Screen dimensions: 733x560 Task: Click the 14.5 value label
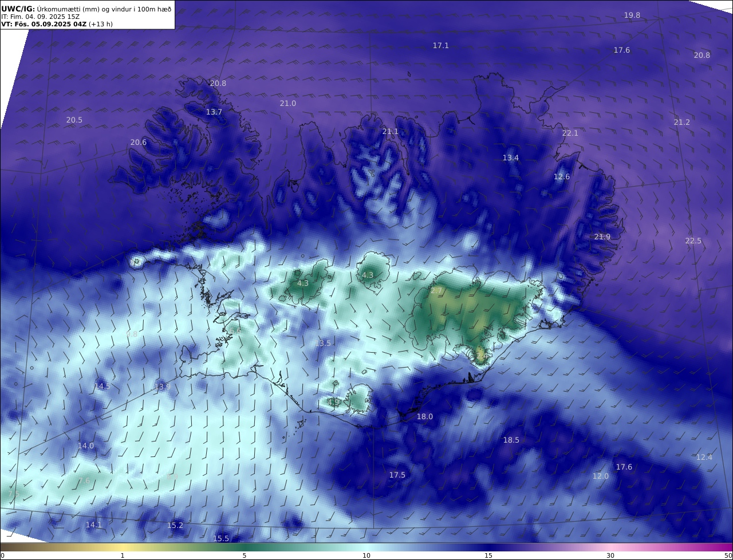click(x=103, y=387)
